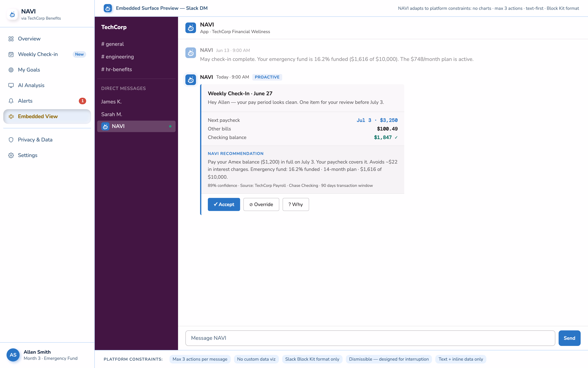Click the NAVI avatar on the Jun 13 message
588x368 pixels.
point(191,53)
